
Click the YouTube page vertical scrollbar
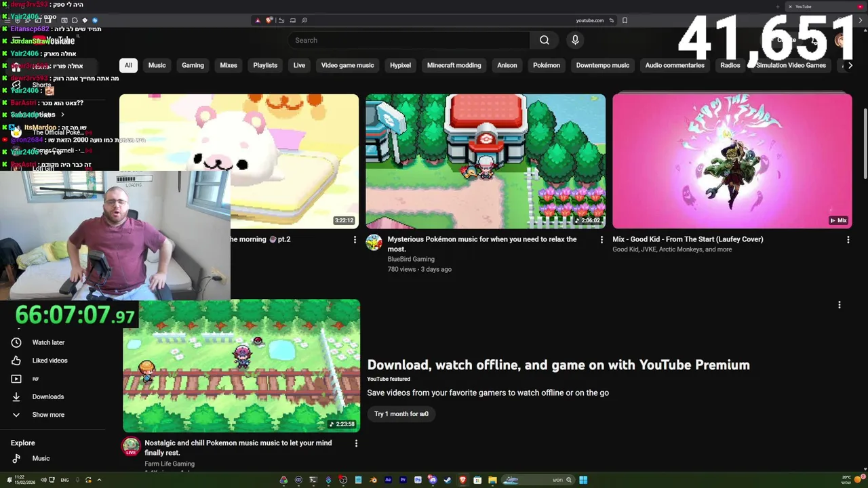(865, 142)
